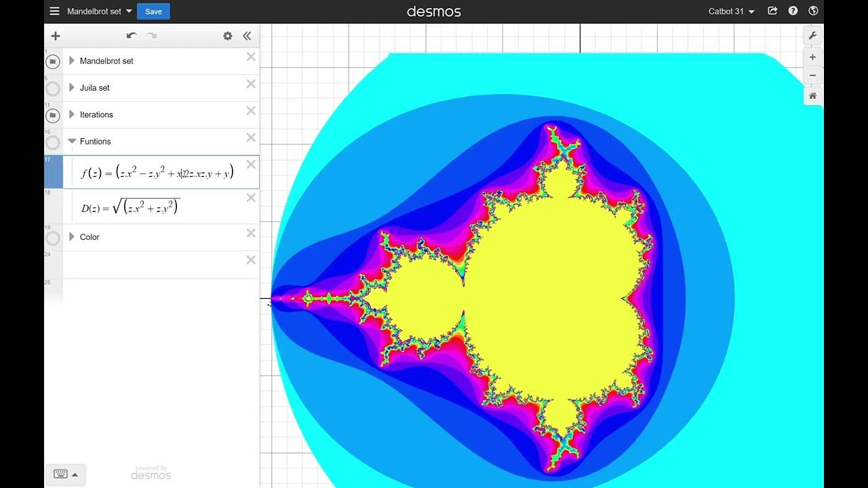
Task: Toggle visibility of Iterations folder
Action: (53, 116)
